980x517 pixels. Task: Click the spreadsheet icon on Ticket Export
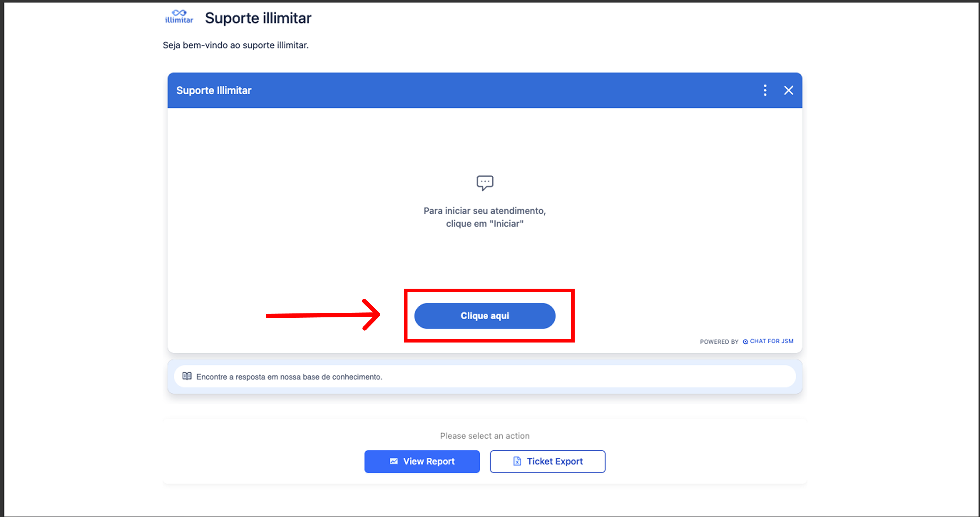(x=517, y=461)
